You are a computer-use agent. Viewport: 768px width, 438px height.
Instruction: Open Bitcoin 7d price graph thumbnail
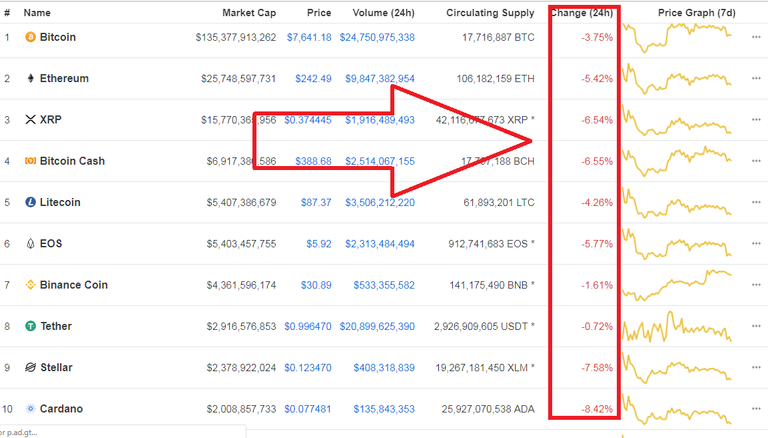click(x=677, y=37)
